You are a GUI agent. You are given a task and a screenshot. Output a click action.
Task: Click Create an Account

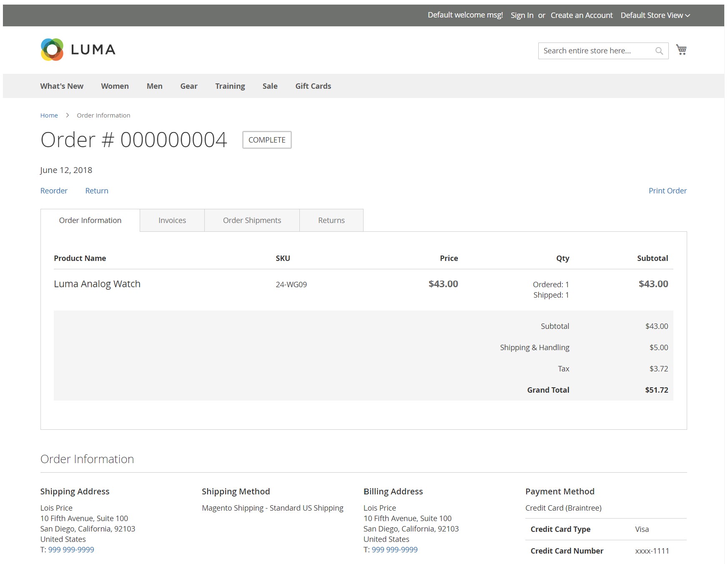(x=581, y=15)
